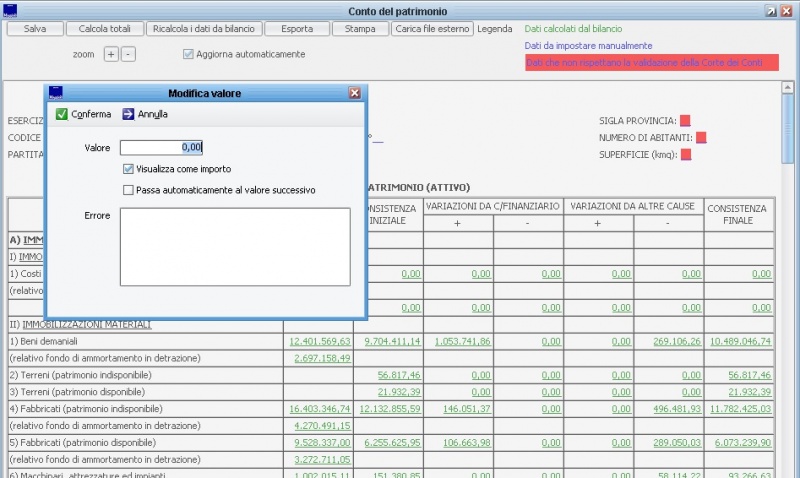The image size is (800, 478).
Task: Uncheck Visualizza come importo
Action: click(128, 169)
